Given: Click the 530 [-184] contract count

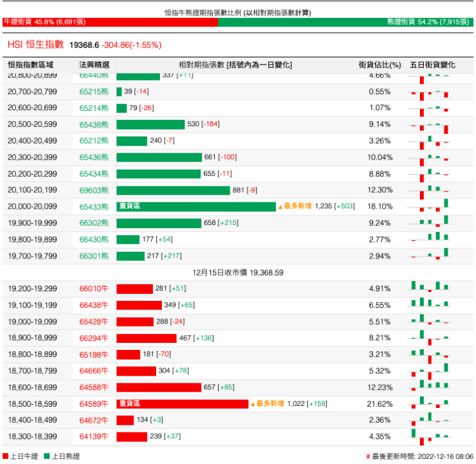Looking at the screenshot, I should 203,124.
